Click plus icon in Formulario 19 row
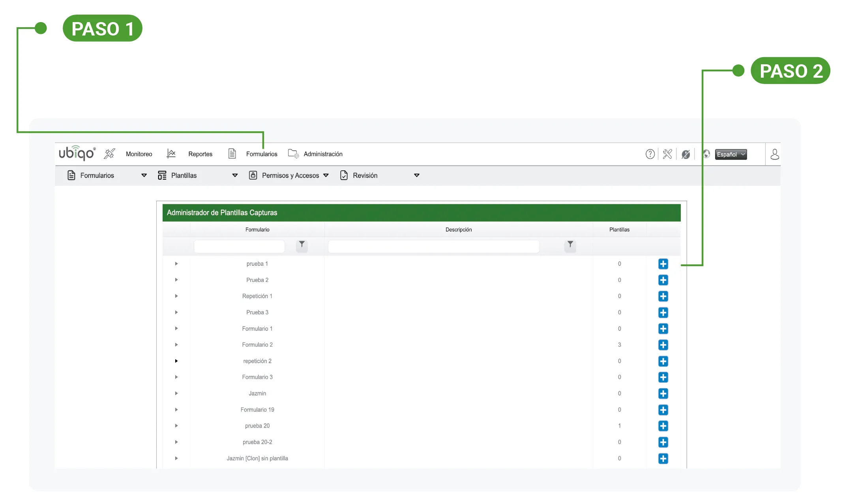Screen dimensions: 843x504 pyautogui.click(x=663, y=410)
